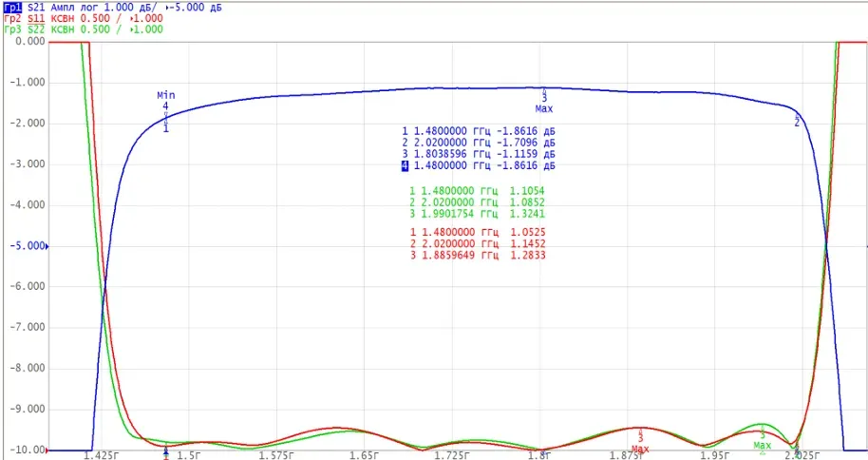
Task: Select the red trace label Гр2
Action: (12, 18)
